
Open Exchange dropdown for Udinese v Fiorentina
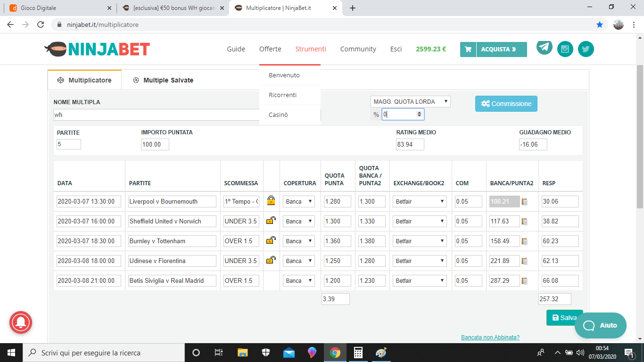[420, 261]
